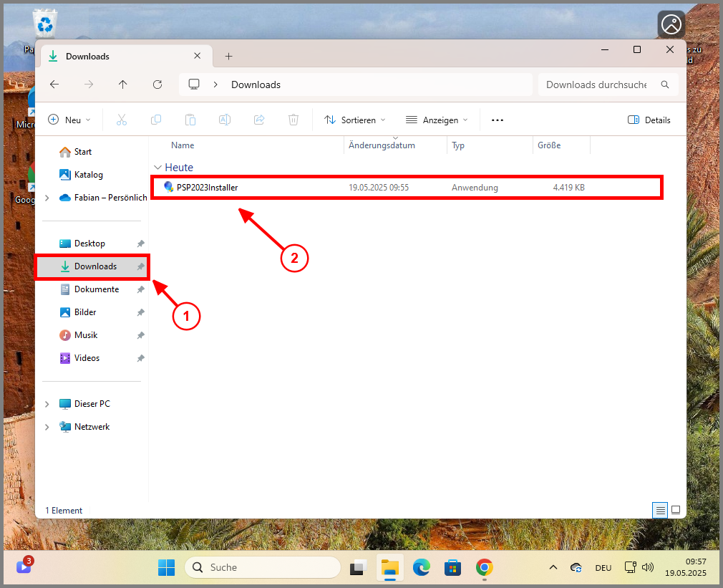Open the speaker volume control in the tray
Screen dimensions: 723x588
pos(648,567)
